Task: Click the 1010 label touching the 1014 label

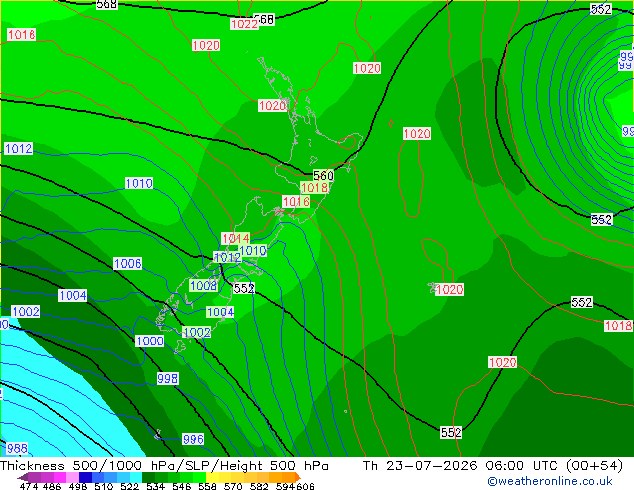Action: pyautogui.click(x=253, y=251)
